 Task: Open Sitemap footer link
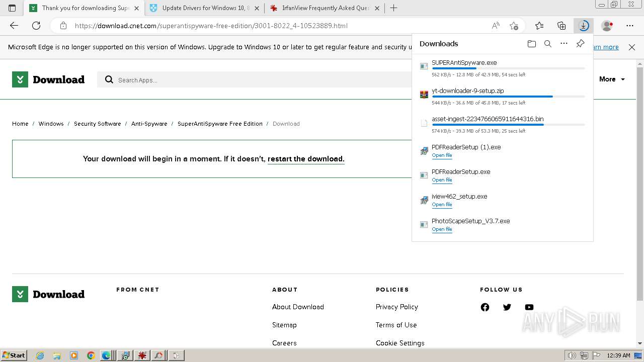click(284, 325)
